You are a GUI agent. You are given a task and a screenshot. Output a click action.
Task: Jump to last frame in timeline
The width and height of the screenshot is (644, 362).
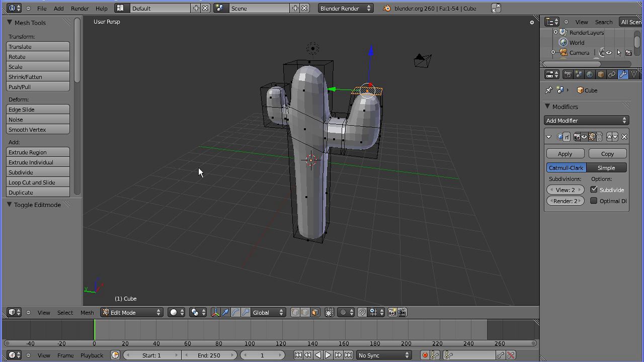pyautogui.click(x=348, y=355)
